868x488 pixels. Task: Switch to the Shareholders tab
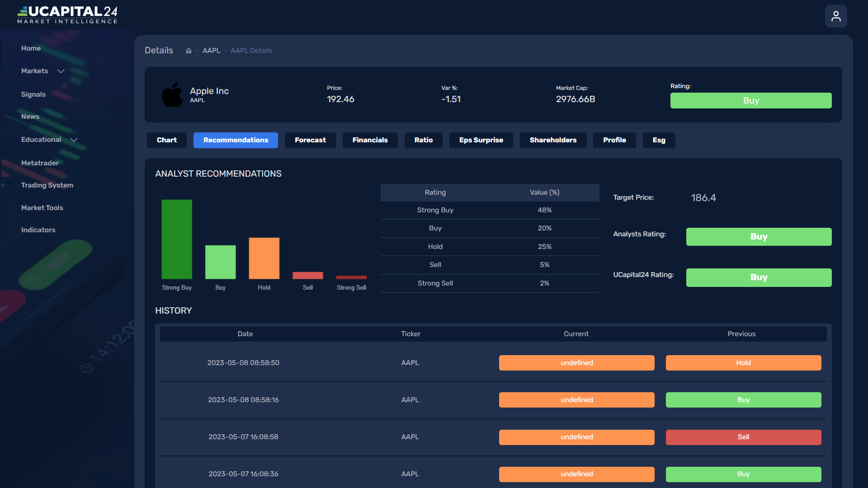tap(553, 140)
